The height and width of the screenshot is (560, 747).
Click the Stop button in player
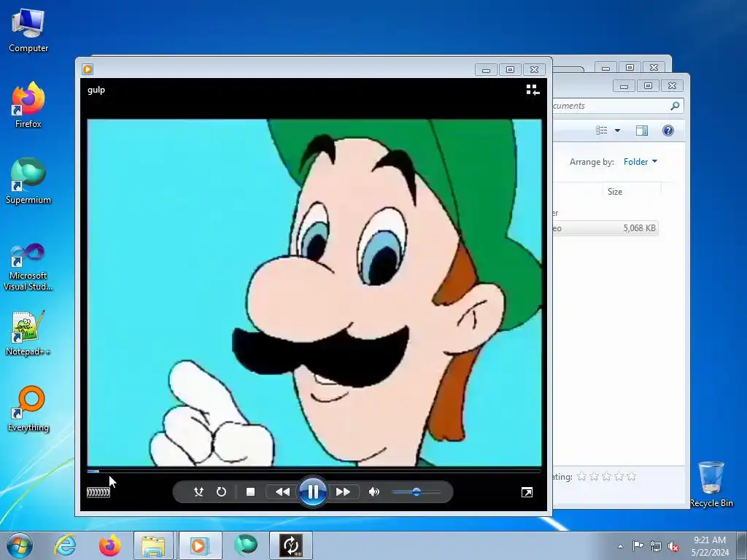pyautogui.click(x=250, y=492)
